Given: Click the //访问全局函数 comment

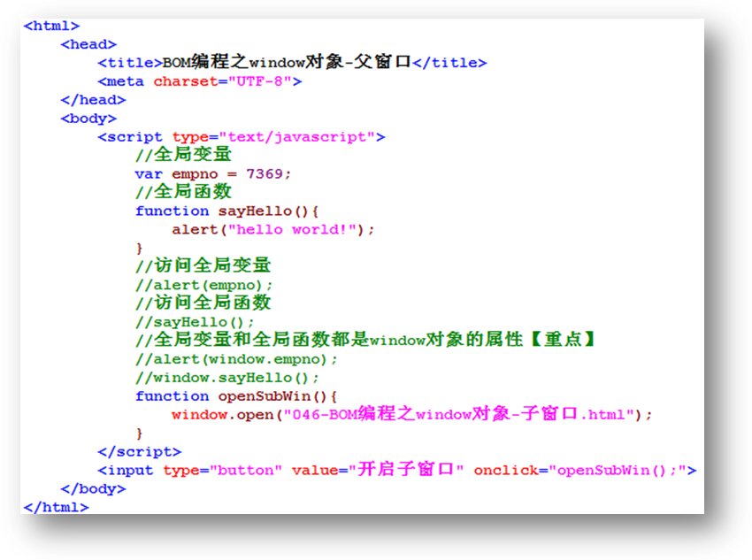Looking at the screenshot, I should (203, 303).
